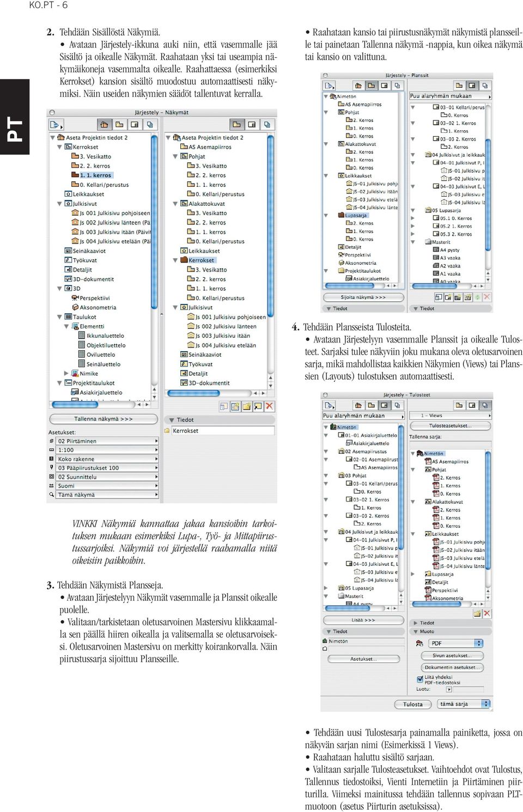Click clone folder icon beside delete in Näkymät
The height and width of the screenshot is (812, 523).
tap(258, 406)
